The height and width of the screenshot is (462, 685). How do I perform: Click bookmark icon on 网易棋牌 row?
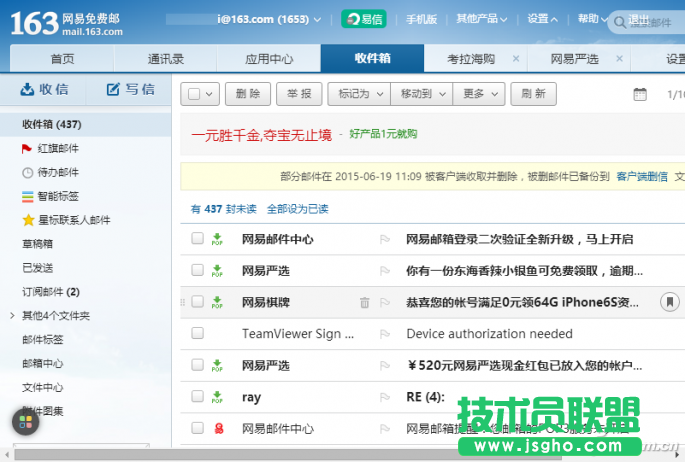(x=668, y=302)
